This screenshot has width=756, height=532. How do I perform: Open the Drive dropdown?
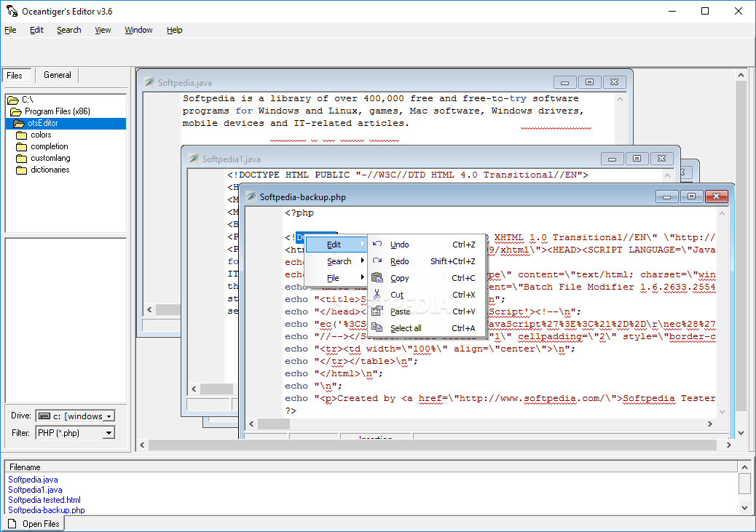[x=109, y=416]
